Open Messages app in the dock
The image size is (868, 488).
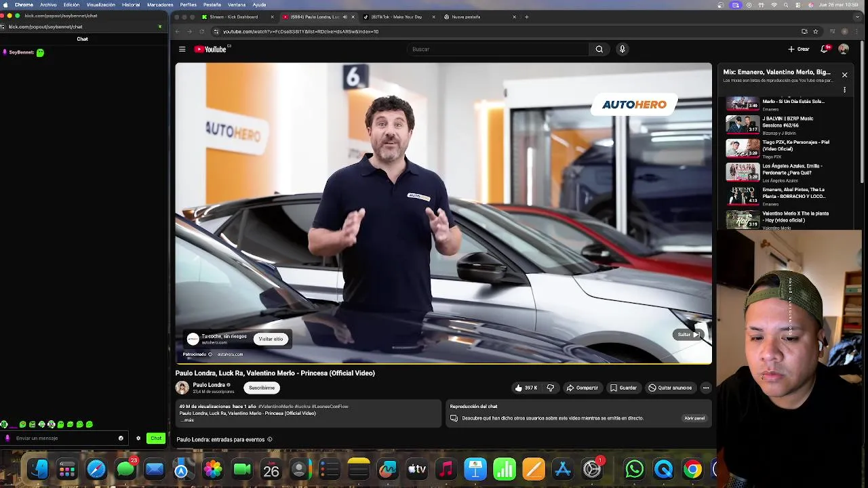pos(125,469)
